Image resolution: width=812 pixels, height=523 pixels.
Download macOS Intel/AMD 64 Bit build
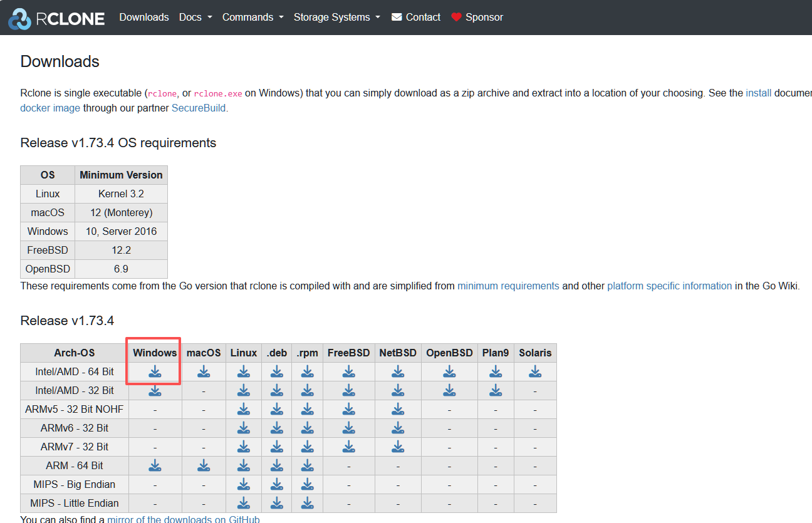[x=204, y=372]
